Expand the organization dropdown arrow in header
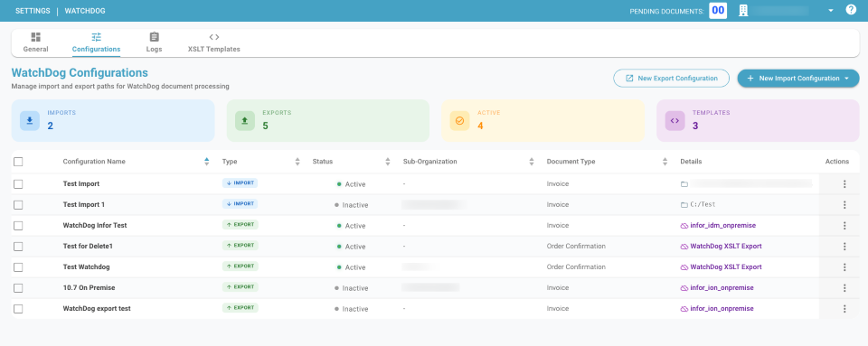The width and height of the screenshot is (868, 346). coord(831,11)
